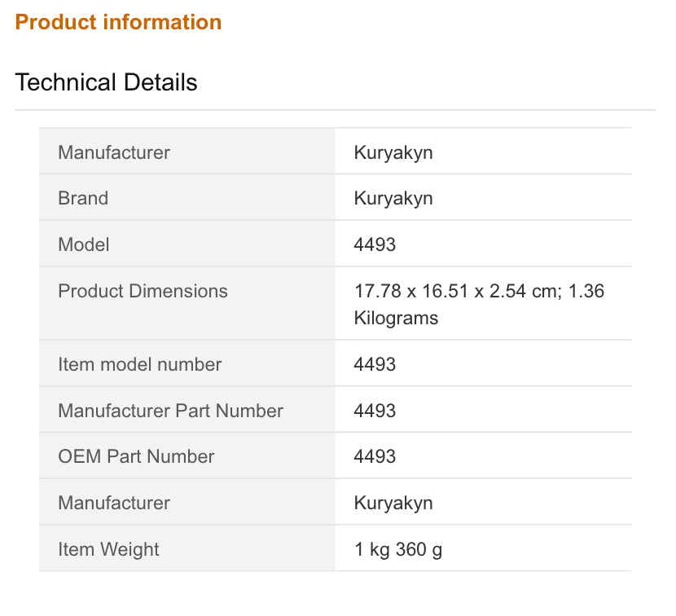Select the 4493 value beside OEM Part Number
Screen dimensions: 676x616
pos(375,456)
